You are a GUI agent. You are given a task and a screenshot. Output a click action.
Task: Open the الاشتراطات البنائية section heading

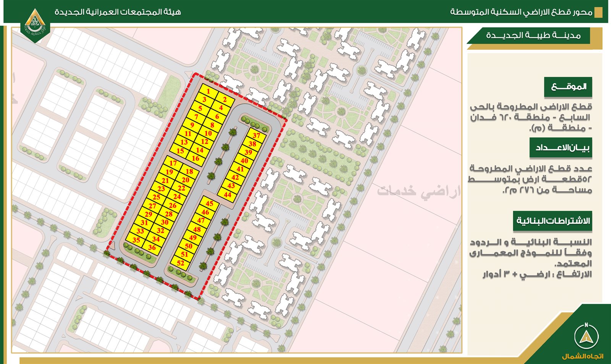552,221
